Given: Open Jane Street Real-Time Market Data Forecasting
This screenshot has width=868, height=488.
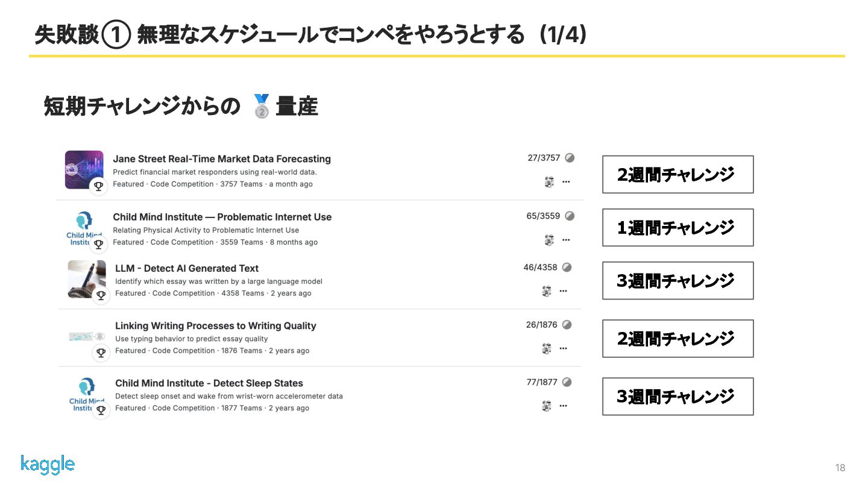Looking at the screenshot, I should point(222,159).
